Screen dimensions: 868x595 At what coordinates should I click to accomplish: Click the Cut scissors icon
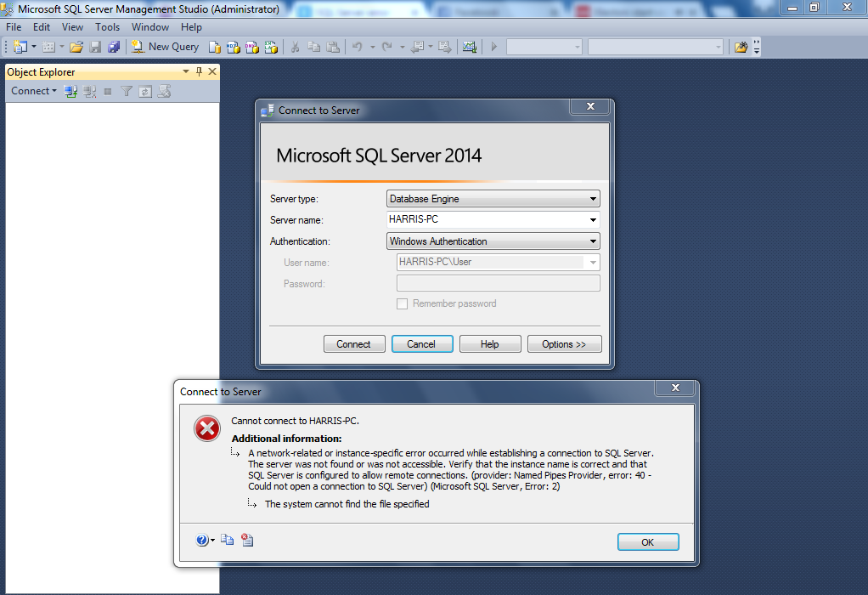pyautogui.click(x=295, y=47)
